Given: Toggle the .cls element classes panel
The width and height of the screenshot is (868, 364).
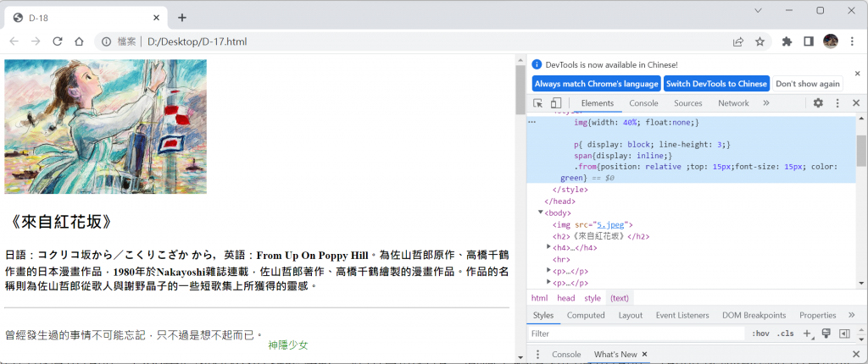Looking at the screenshot, I should [x=785, y=334].
